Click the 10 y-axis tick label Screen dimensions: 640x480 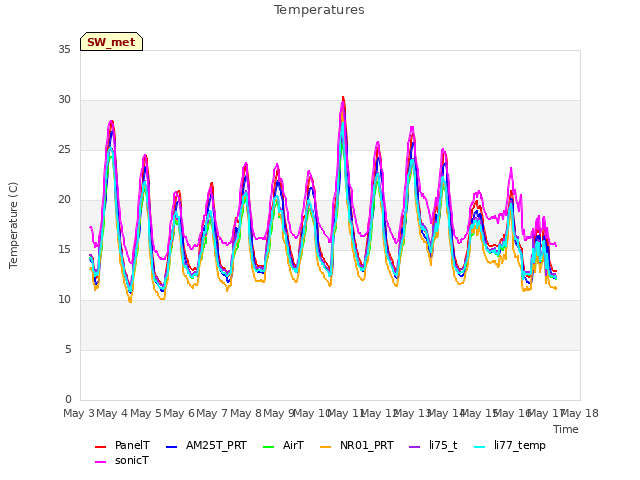tap(64, 300)
